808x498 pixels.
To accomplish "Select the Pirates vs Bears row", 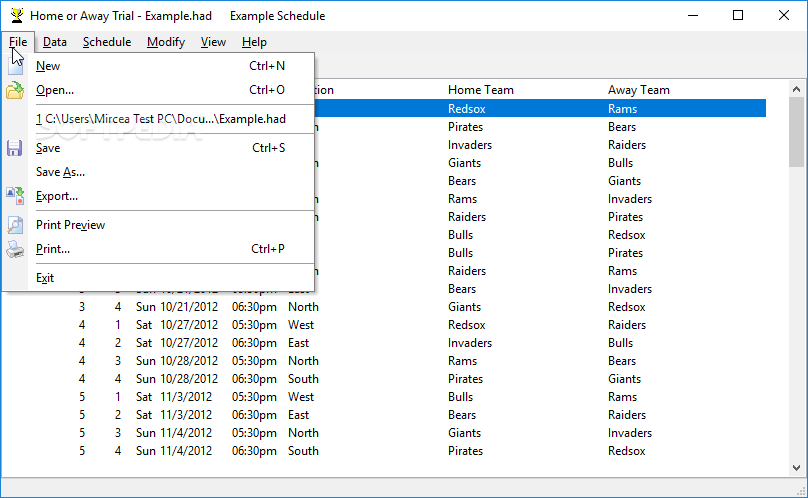I will click(x=540, y=127).
